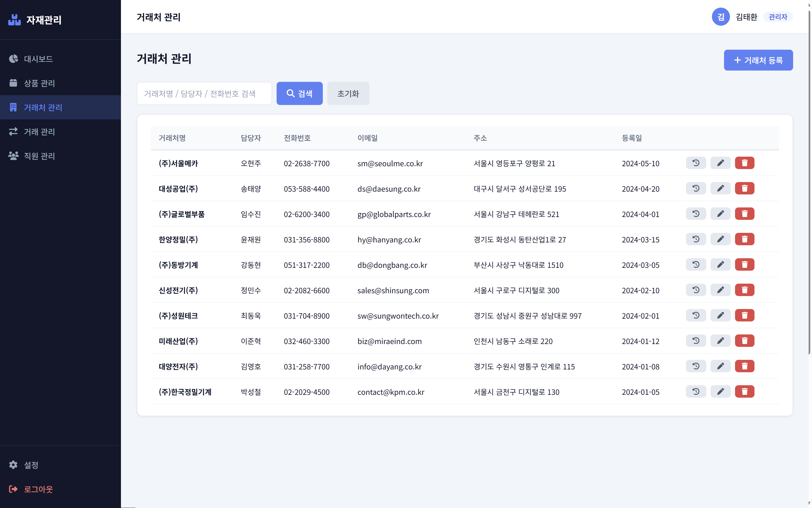Edit (주)글로벌부품 entry

[x=720, y=214]
